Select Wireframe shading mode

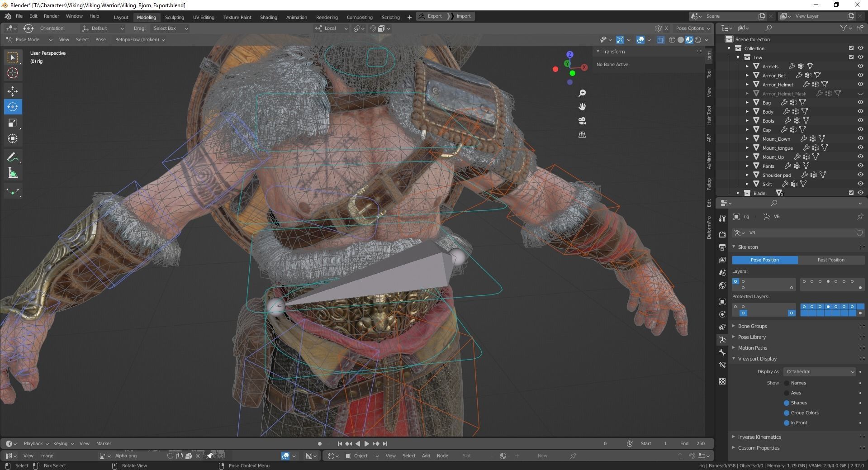pyautogui.click(x=672, y=40)
